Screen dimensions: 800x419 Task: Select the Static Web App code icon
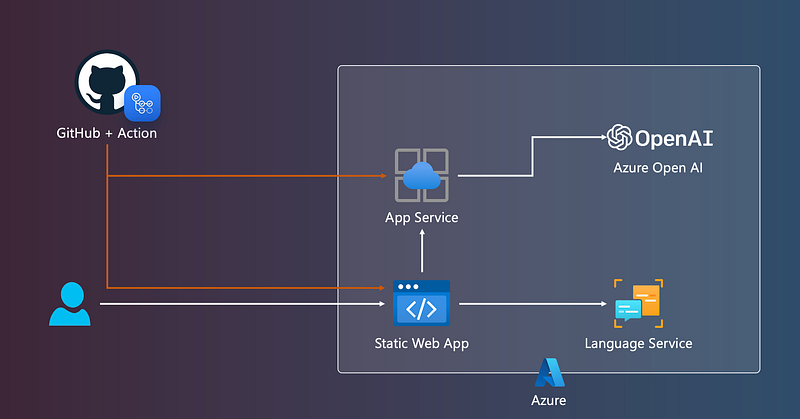tap(421, 303)
